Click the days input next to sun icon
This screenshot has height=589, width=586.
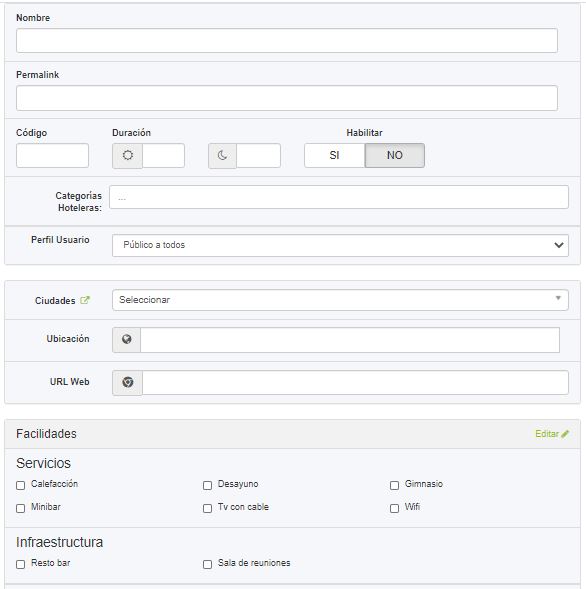(163, 155)
